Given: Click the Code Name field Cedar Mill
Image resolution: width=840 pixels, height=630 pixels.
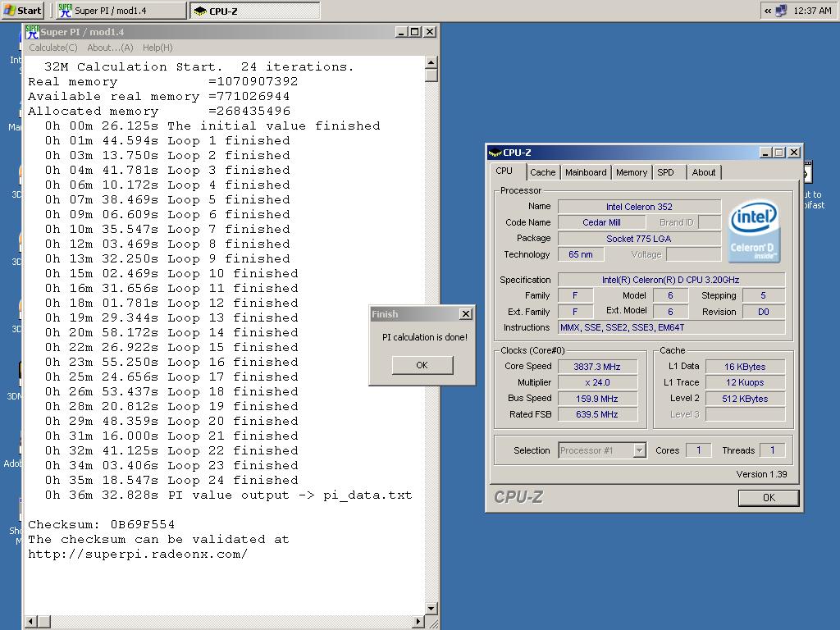Looking at the screenshot, I should (601, 222).
